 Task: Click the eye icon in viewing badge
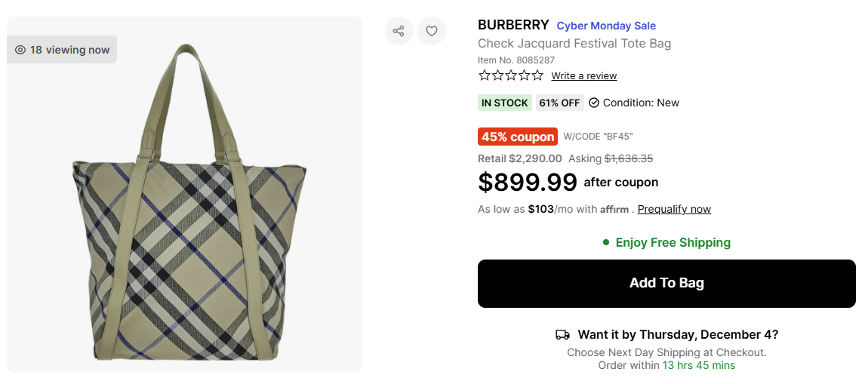coord(20,50)
